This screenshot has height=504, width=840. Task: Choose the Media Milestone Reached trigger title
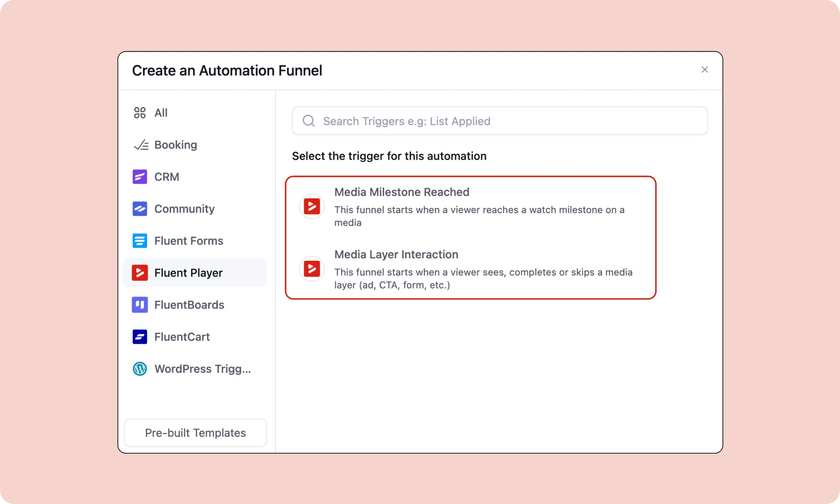(x=402, y=192)
